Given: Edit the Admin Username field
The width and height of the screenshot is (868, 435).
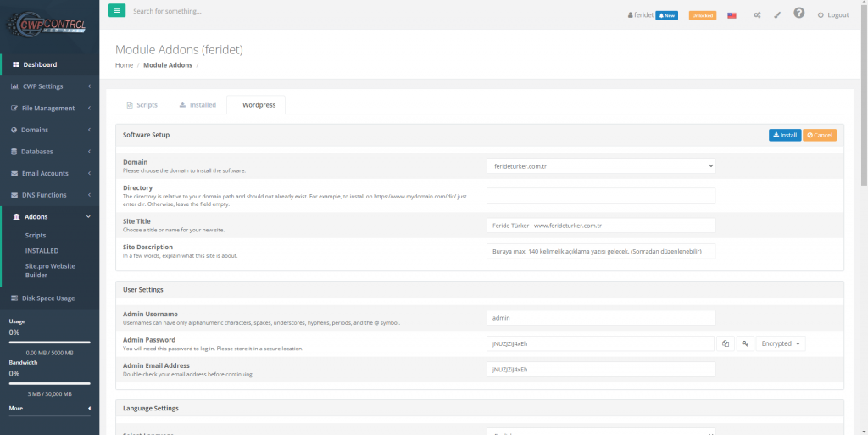Looking at the screenshot, I should pyautogui.click(x=601, y=318).
